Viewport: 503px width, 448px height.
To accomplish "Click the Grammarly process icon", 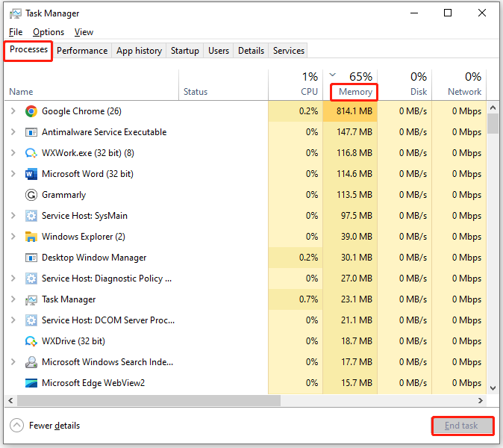I will (31, 195).
